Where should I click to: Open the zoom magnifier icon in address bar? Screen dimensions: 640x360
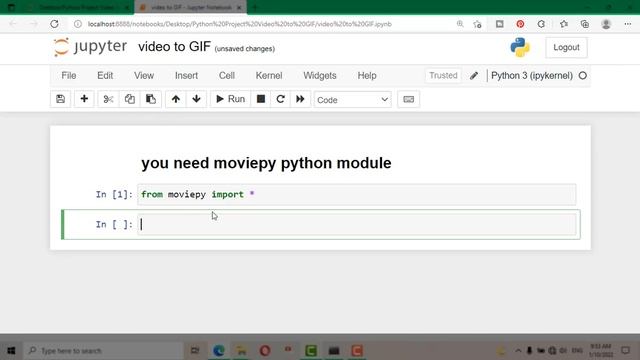tap(460, 24)
